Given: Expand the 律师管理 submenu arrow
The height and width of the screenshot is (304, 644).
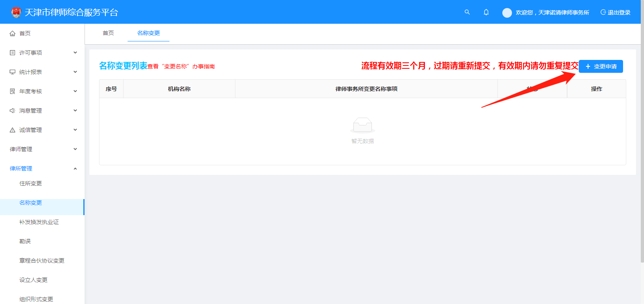Looking at the screenshot, I should pyautogui.click(x=75, y=149).
